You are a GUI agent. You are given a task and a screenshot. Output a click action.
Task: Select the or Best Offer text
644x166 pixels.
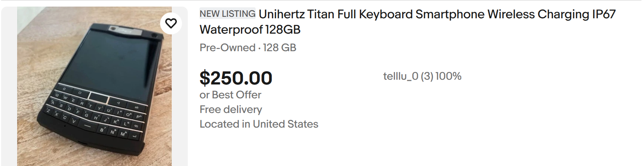(230, 95)
